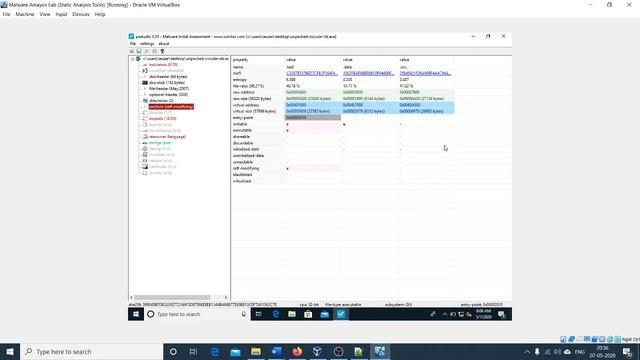Open pestudio settings menu
The width and height of the screenshot is (640, 360).
147,44
